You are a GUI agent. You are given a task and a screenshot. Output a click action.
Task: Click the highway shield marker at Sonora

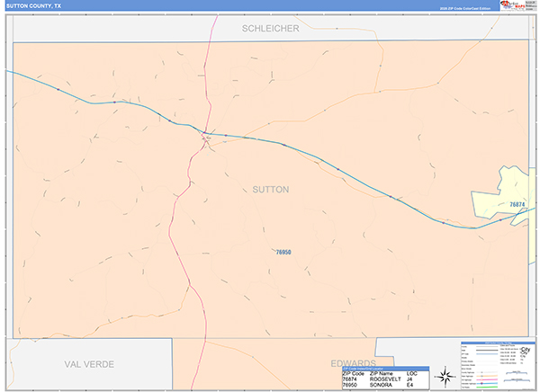tap(205, 138)
